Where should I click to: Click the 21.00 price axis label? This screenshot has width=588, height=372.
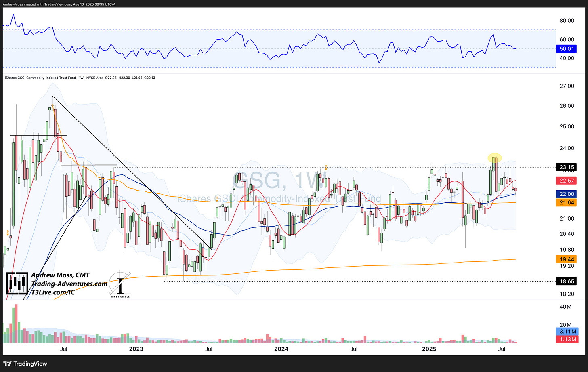point(568,219)
